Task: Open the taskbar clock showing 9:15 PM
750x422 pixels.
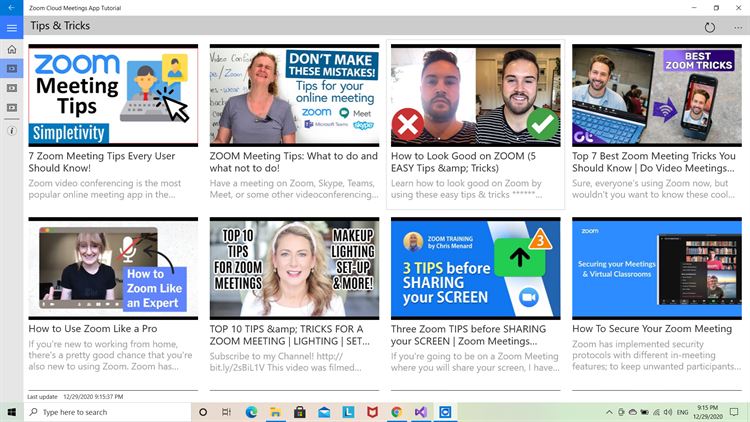Action: [707, 412]
